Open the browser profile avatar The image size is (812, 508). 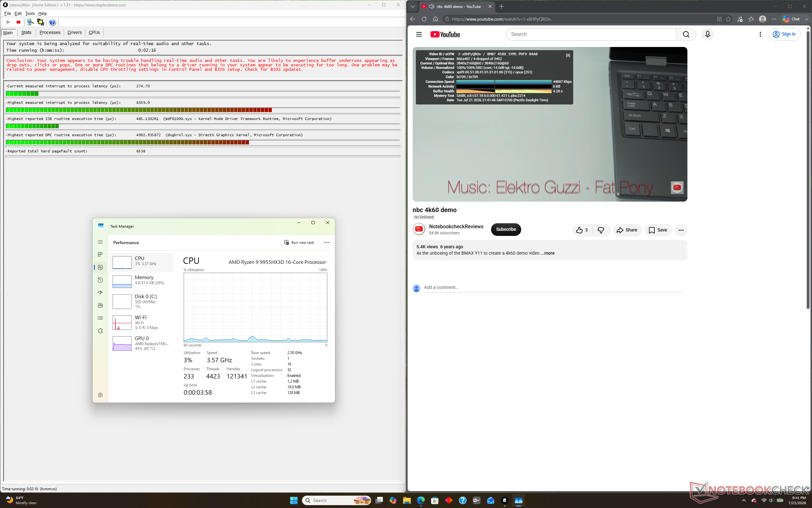point(762,19)
